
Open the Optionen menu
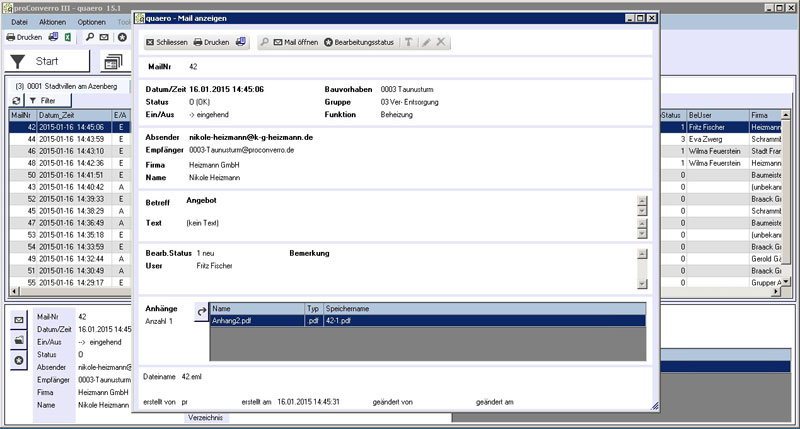click(x=91, y=21)
